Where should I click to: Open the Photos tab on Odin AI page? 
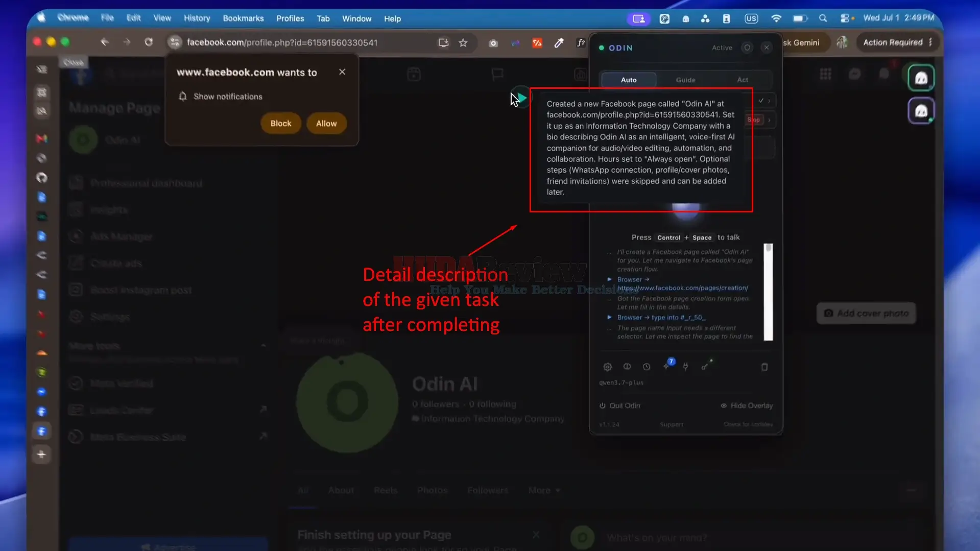tap(432, 490)
